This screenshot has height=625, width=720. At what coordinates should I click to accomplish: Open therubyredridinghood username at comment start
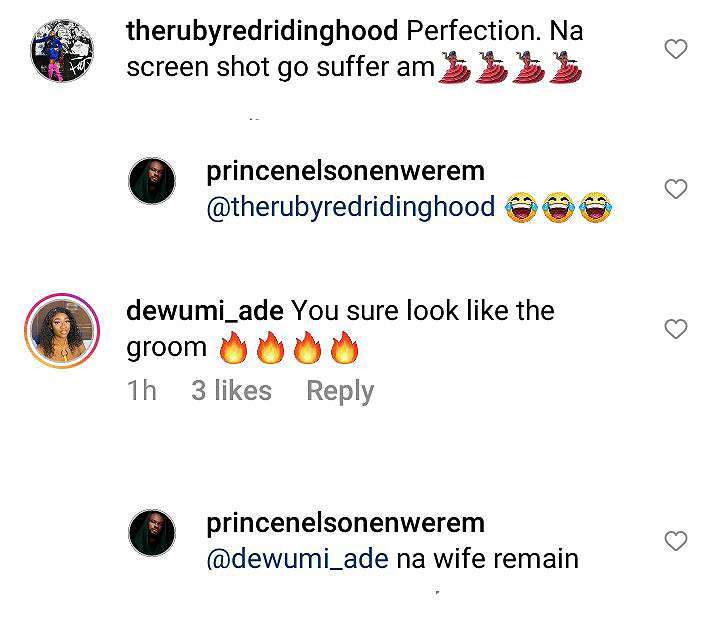264,30
